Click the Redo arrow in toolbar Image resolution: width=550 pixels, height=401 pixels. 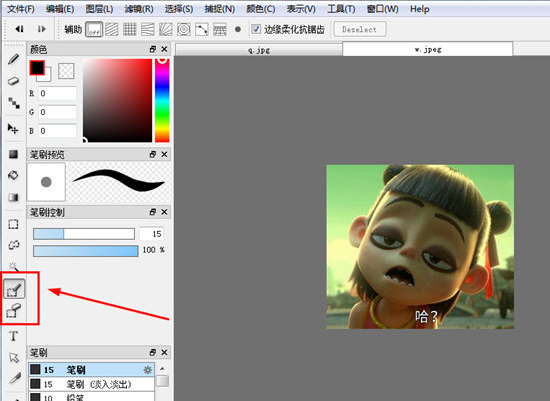point(42,29)
